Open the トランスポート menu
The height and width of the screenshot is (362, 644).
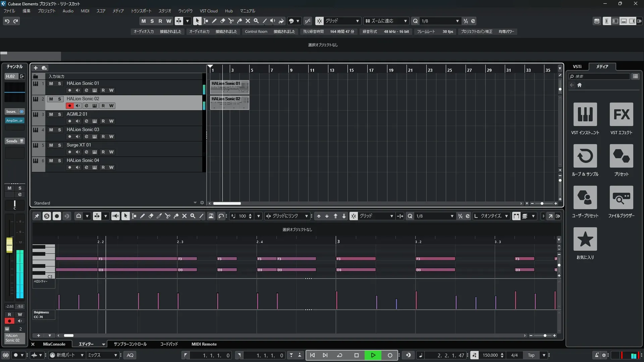tap(141, 11)
